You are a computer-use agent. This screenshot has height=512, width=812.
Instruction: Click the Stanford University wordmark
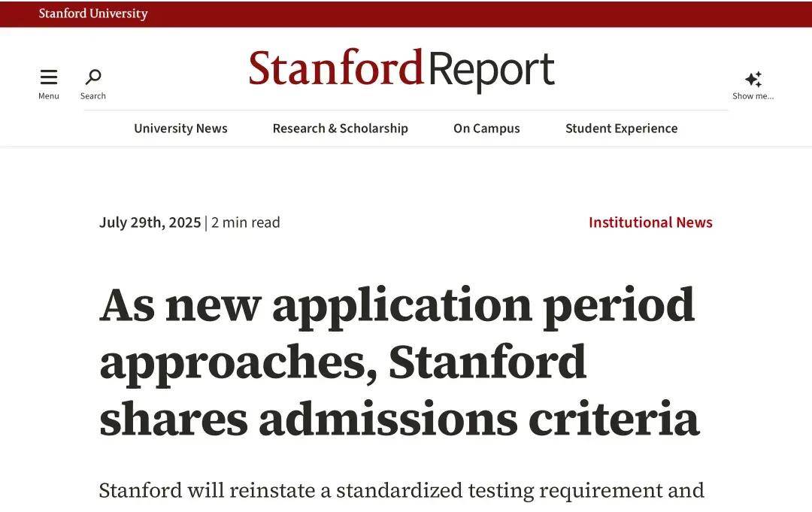(x=93, y=14)
